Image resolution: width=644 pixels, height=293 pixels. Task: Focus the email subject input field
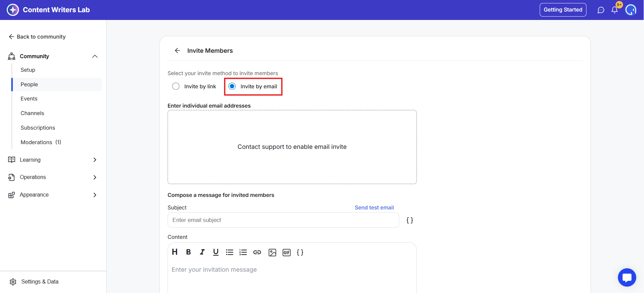283,220
